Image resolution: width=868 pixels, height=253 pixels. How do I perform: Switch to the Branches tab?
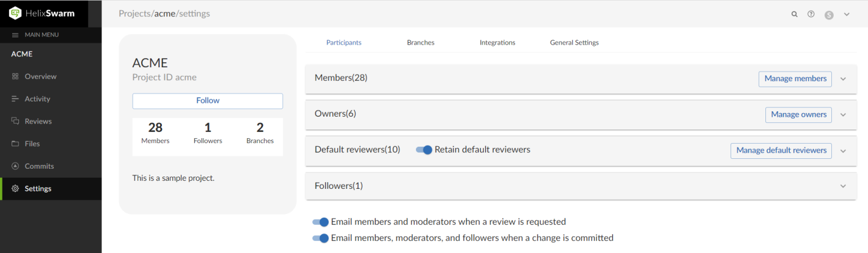[x=420, y=43]
